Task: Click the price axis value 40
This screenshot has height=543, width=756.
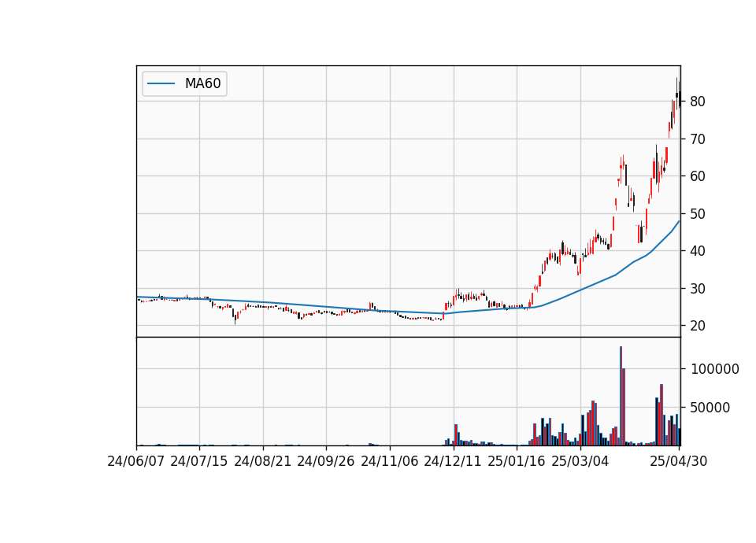Action: click(x=698, y=250)
